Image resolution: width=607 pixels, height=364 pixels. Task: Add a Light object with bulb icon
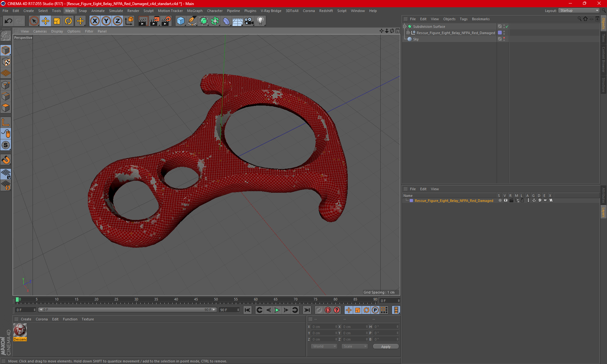click(x=261, y=21)
